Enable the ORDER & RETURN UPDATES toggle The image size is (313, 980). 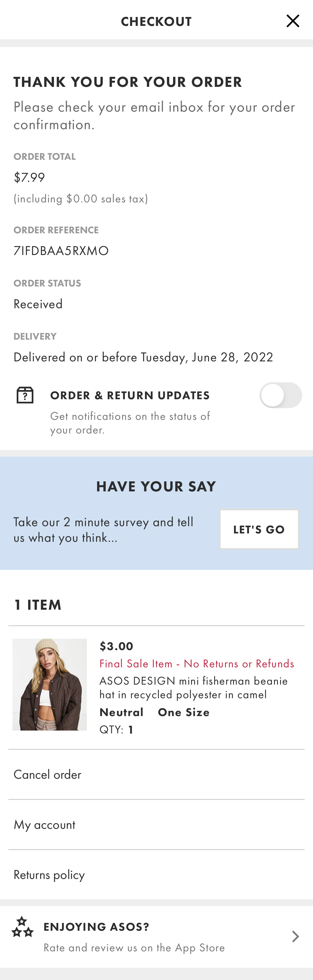pos(281,395)
